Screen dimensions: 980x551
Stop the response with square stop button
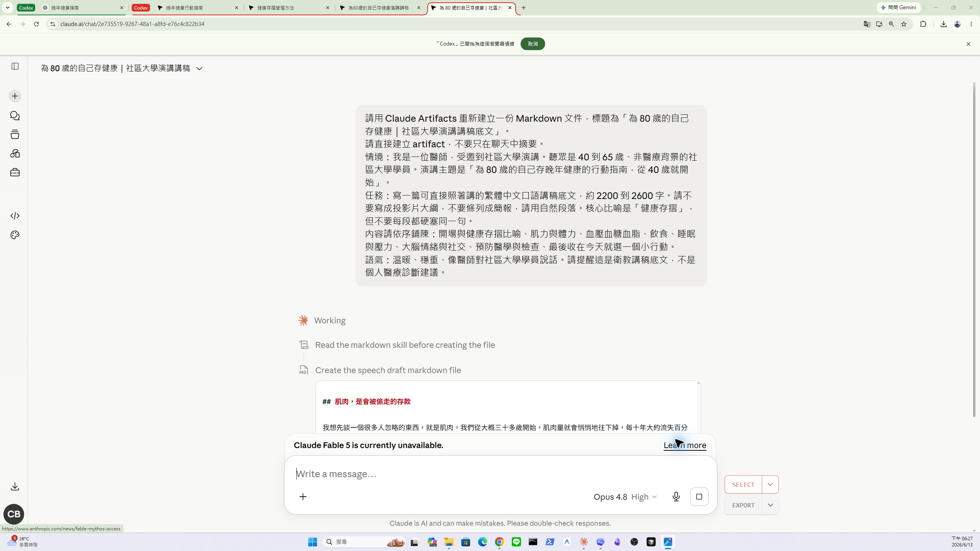699,497
